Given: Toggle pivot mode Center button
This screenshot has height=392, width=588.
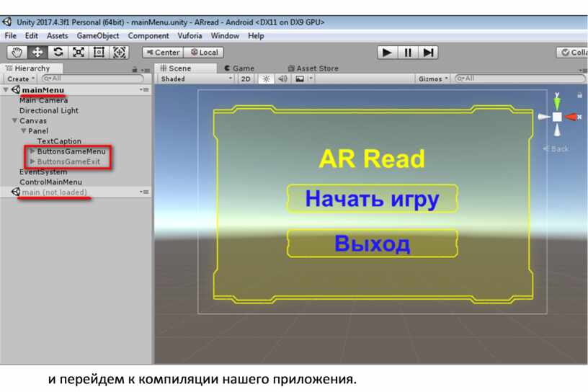Looking at the screenshot, I should tap(163, 53).
